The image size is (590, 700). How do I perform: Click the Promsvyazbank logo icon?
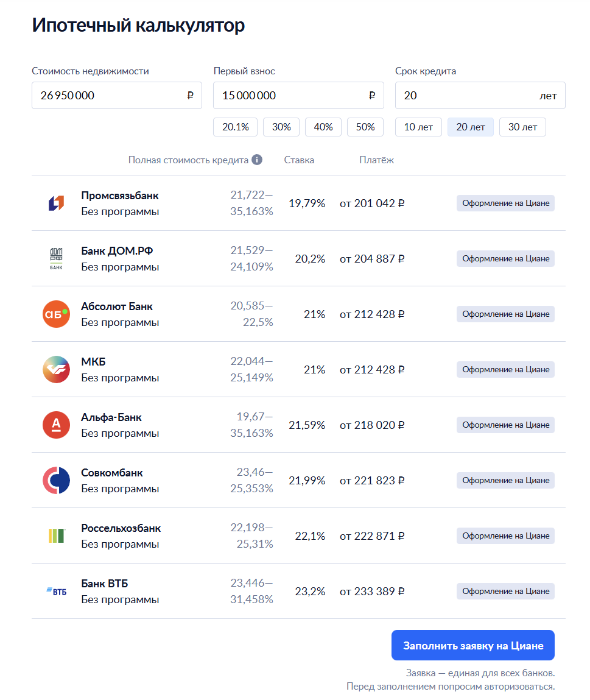tap(56, 203)
